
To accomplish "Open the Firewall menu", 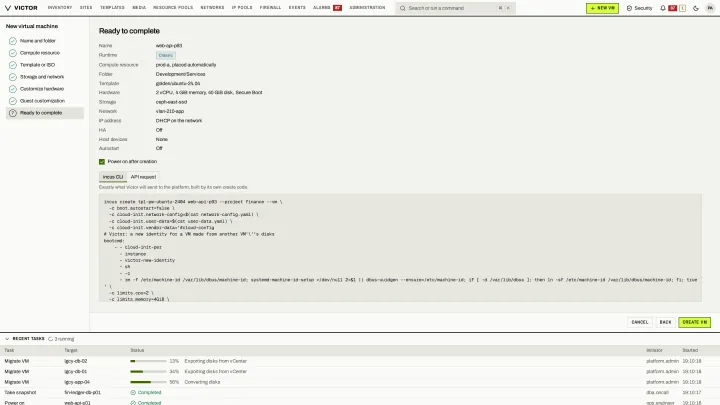I will click(x=270, y=8).
